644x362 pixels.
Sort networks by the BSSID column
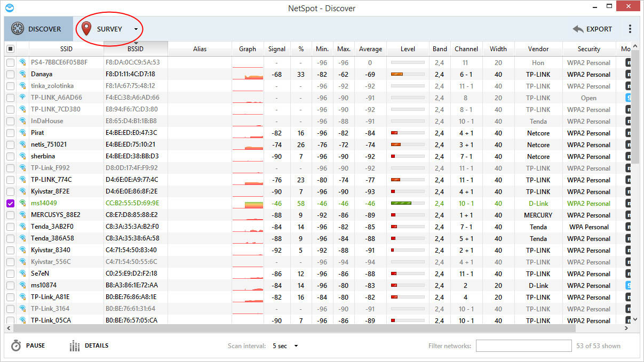click(x=136, y=49)
